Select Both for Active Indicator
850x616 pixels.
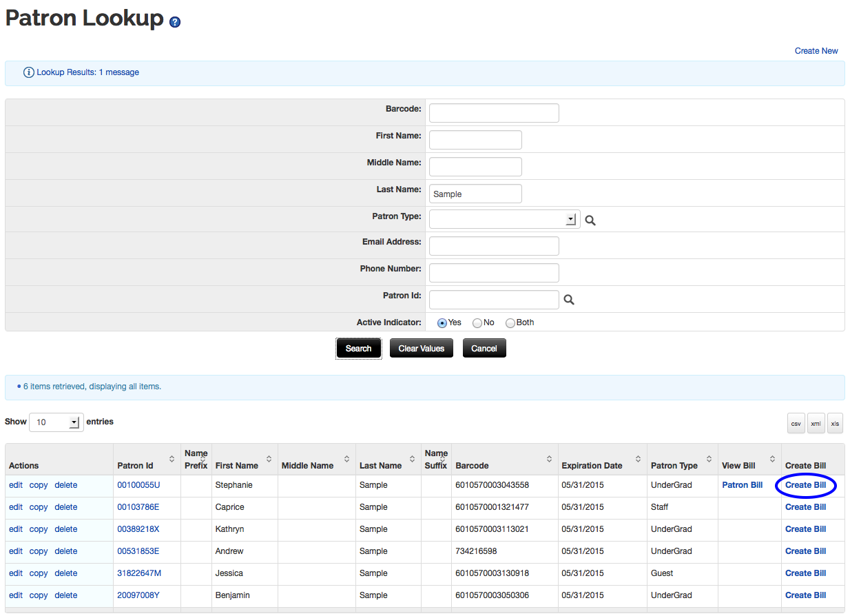[x=510, y=323]
